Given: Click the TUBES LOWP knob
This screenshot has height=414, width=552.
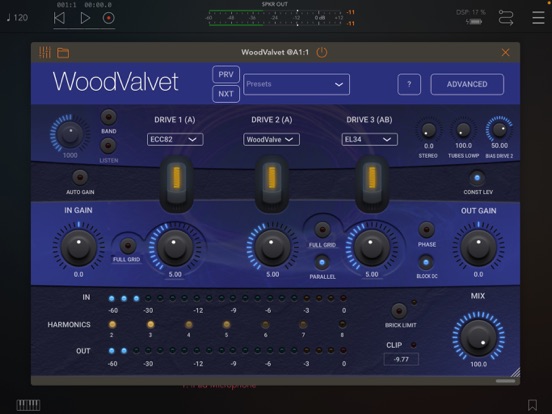Looking at the screenshot, I should pos(463,131).
